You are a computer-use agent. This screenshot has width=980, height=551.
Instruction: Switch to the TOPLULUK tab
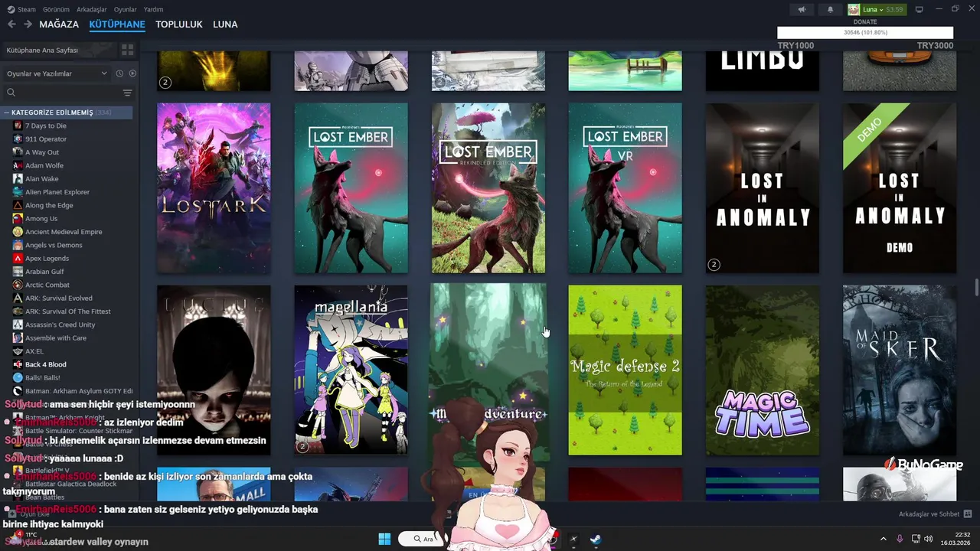click(179, 24)
